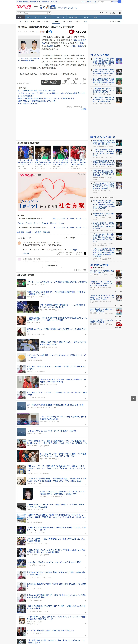Click the ログイン link

click(42, 8)
